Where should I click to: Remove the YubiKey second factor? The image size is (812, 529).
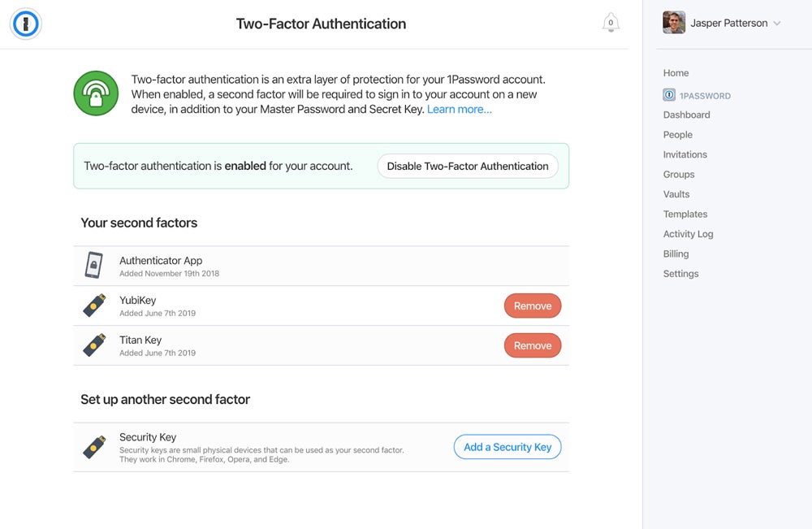(x=533, y=306)
